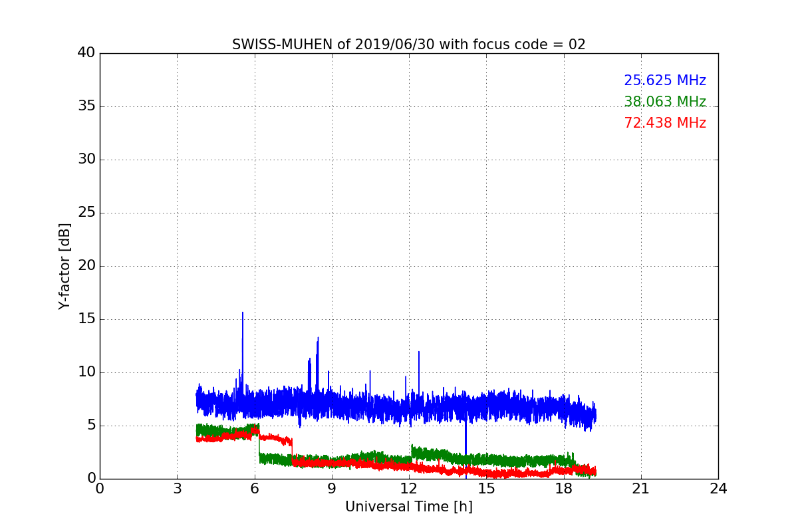Click x-axis tick label 9
This screenshot has width=798, height=532.
(x=332, y=489)
